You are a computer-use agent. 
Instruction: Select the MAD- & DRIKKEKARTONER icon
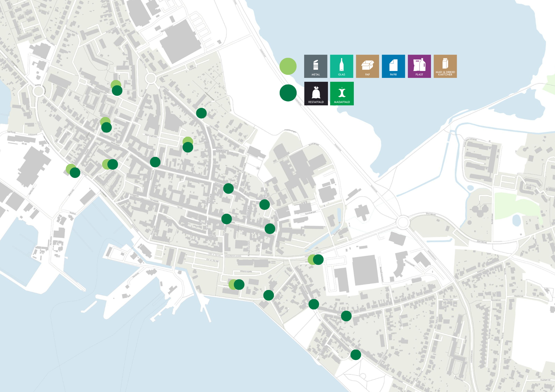click(x=445, y=66)
